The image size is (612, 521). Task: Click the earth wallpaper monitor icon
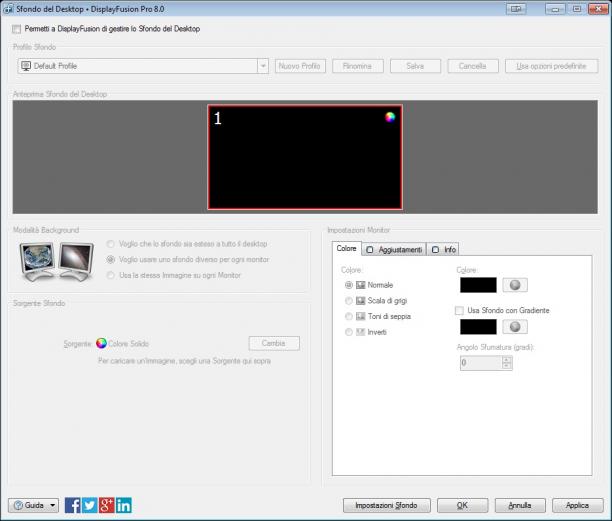click(37, 261)
